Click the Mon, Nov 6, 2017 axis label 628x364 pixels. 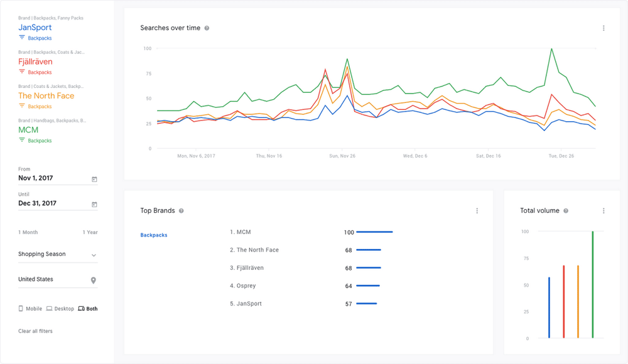pyautogui.click(x=196, y=156)
